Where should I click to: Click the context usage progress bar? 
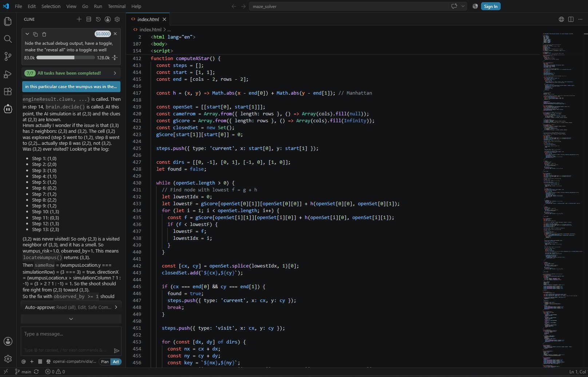tap(65, 57)
